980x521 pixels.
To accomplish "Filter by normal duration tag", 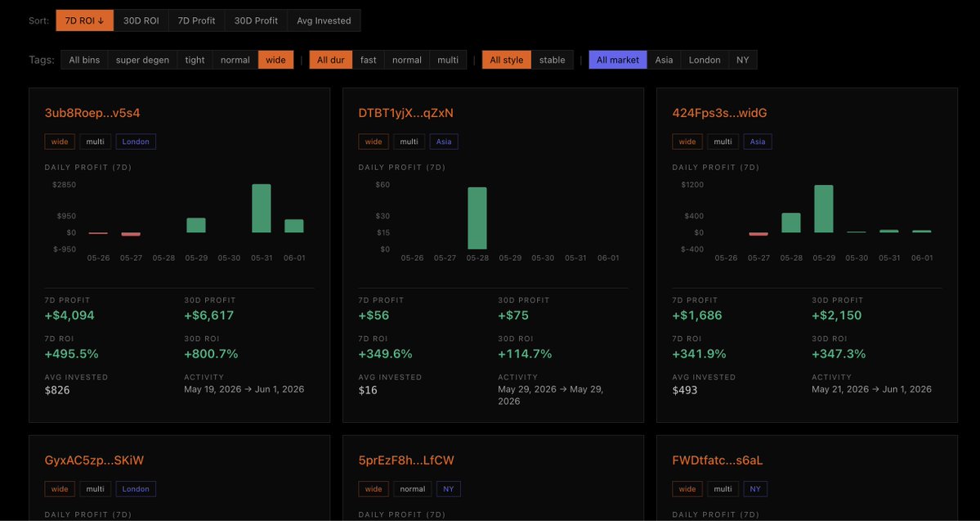I will point(407,60).
